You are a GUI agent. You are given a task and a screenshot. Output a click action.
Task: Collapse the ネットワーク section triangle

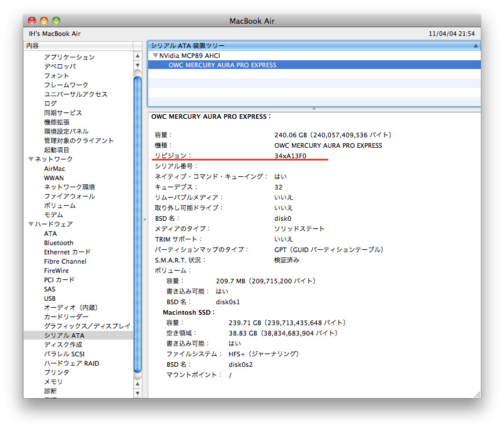pyautogui.click(x=31, y=159)
